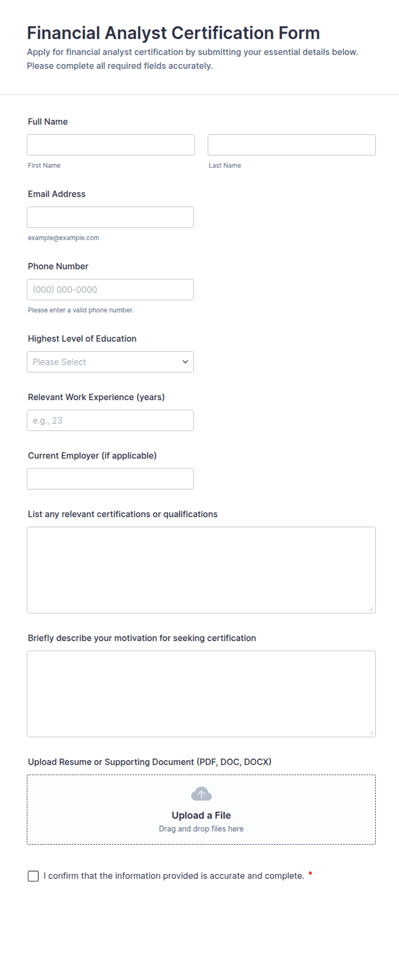Screen dimensions: 399x980
Task: Click the motivation textarea resize handle
Action: pyautogui.click(x=371, y=733)
